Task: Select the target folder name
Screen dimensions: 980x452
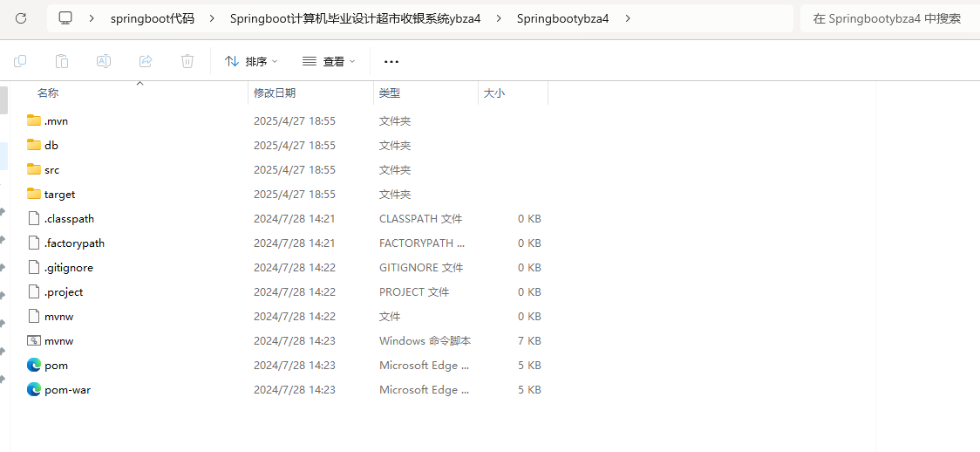Action: [59, 195]
